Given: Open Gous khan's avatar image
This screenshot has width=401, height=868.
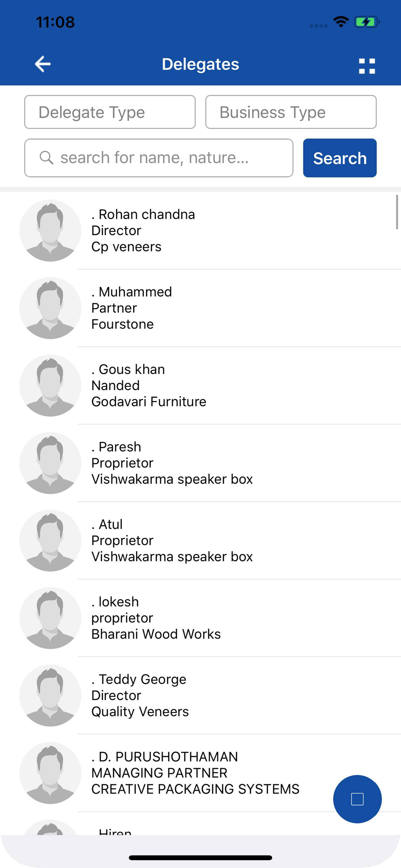Looking at the screenshot, I should point(50,385).
